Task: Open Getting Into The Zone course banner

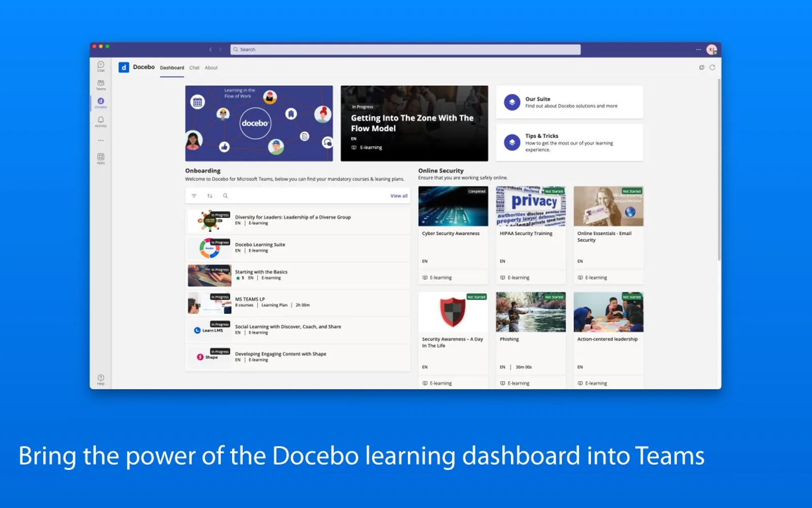Action: 414,123
